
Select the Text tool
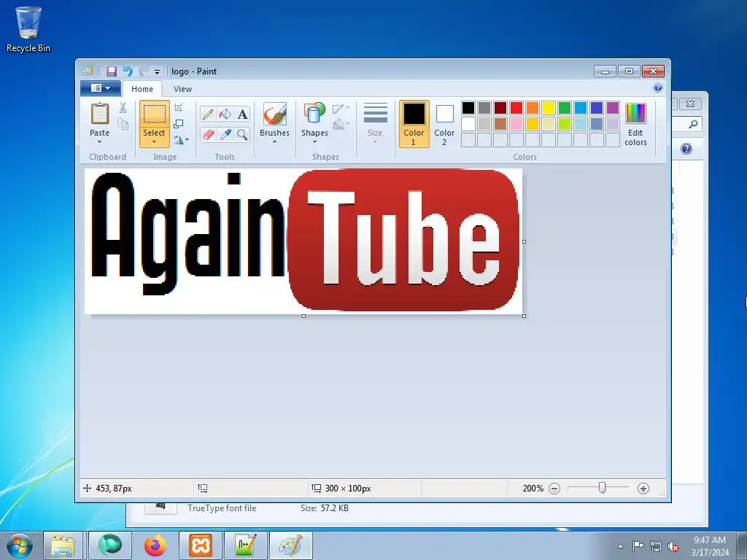pos(242,114)
